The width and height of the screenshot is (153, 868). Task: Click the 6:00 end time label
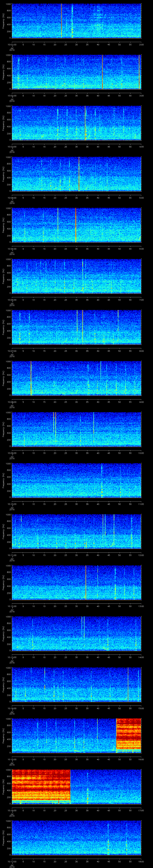pos(141,249)
